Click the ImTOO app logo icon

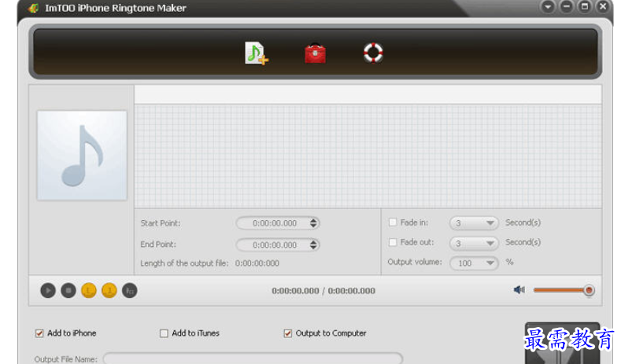[33, 8]
